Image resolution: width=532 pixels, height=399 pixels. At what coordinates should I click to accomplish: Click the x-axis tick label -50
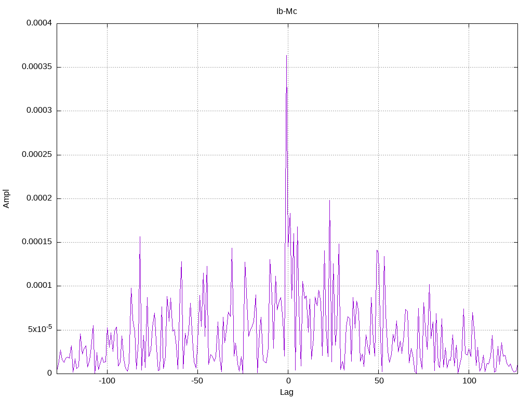pyautogui.click(x=197, y=381)
